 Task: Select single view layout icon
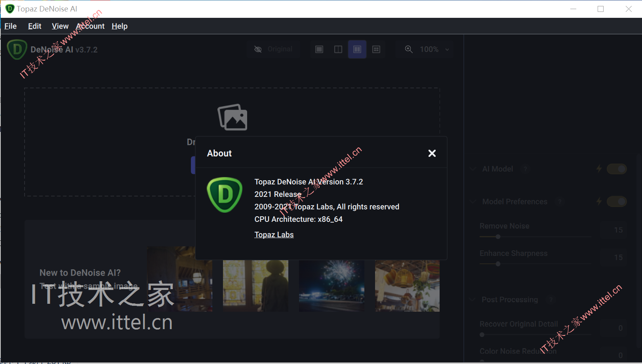click(319, 49)
